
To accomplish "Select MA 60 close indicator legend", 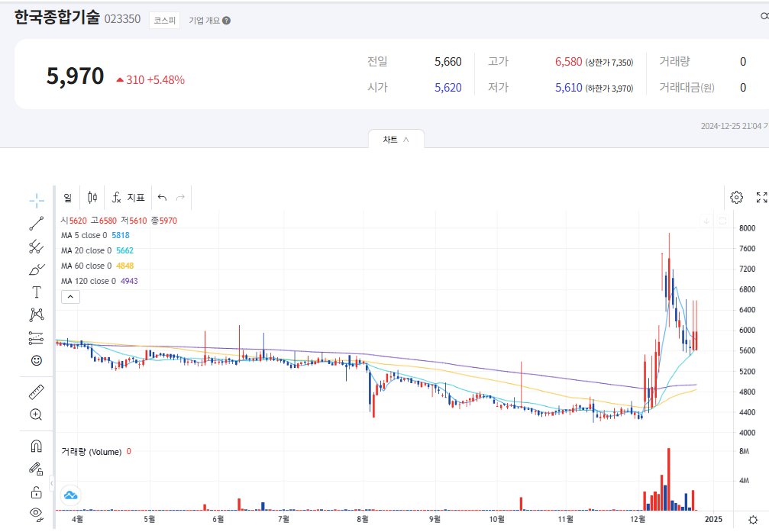I will 97,266.
